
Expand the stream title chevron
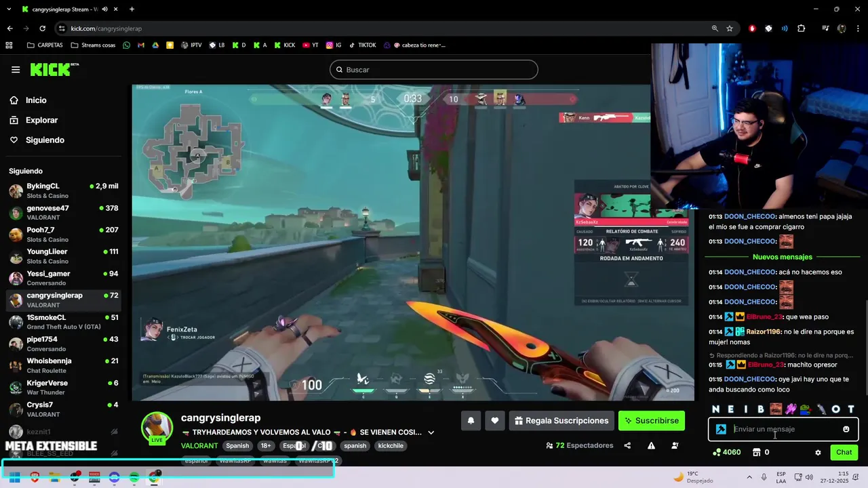coord(431,432)
